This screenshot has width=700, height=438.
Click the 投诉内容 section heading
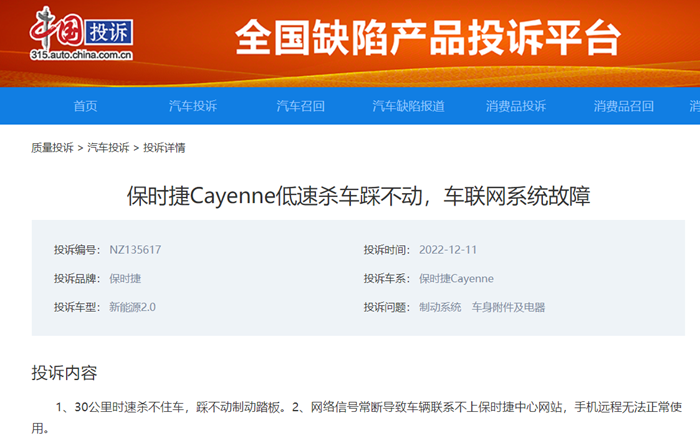pos(64,373)
